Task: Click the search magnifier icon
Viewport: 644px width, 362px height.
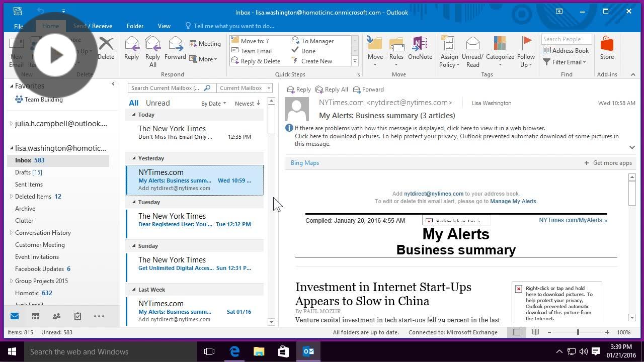Action: click(207, 88)
